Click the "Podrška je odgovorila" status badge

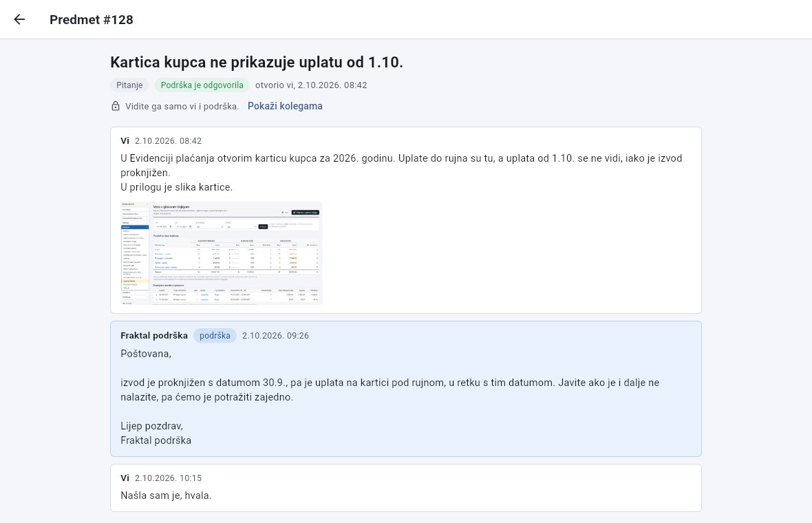(x=202, y=85)
